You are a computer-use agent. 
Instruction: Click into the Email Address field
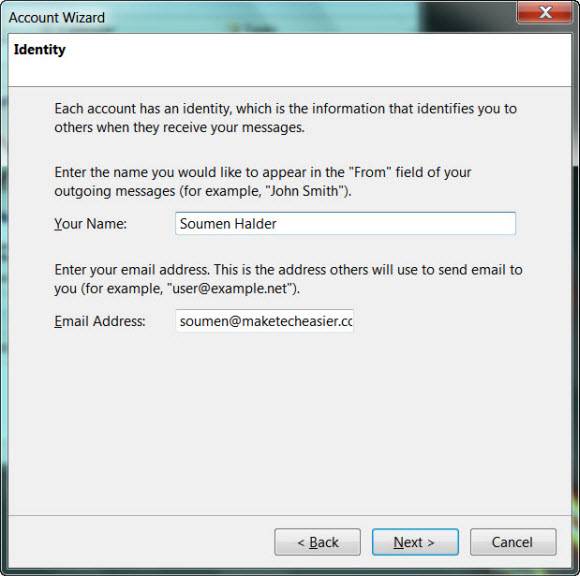point(265,321)
